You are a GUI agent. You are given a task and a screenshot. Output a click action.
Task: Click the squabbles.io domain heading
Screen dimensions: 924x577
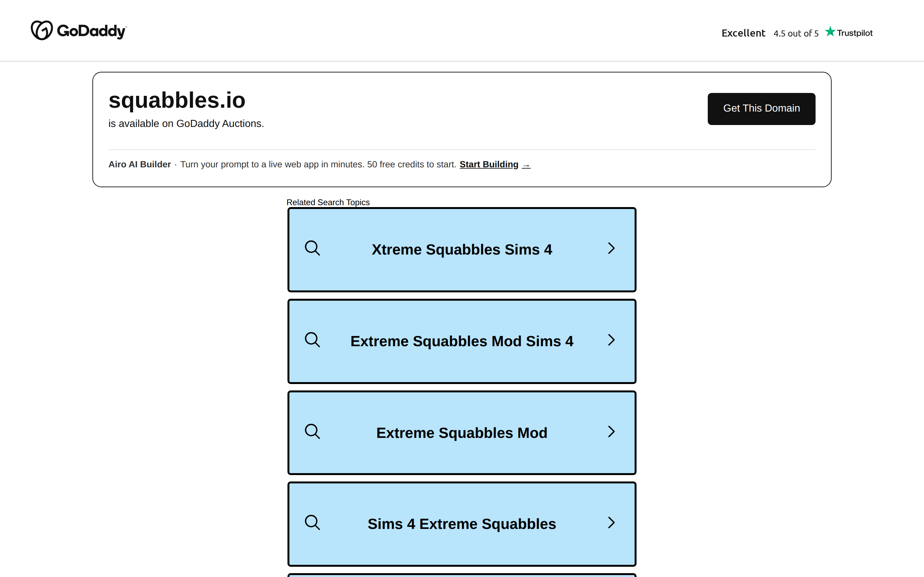pos(177,100)
